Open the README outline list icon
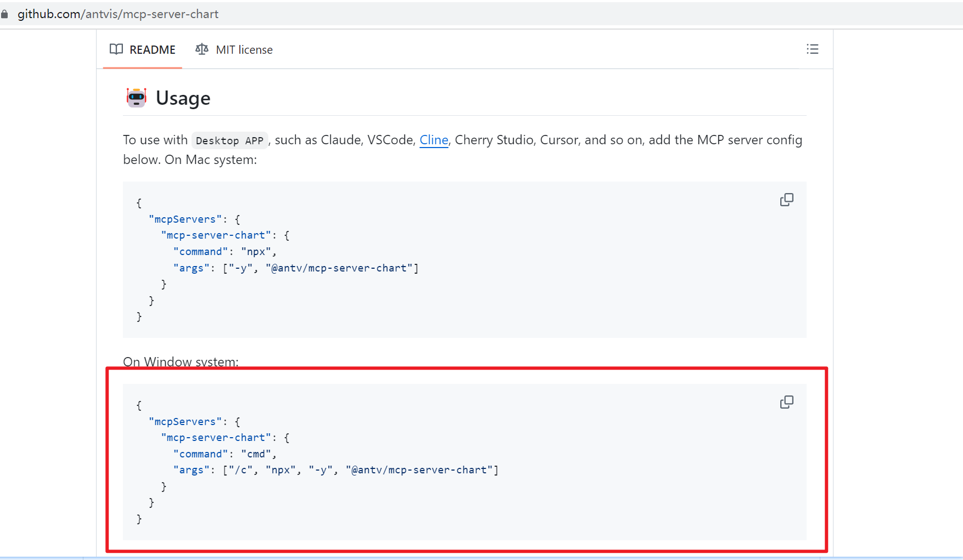 813,49
